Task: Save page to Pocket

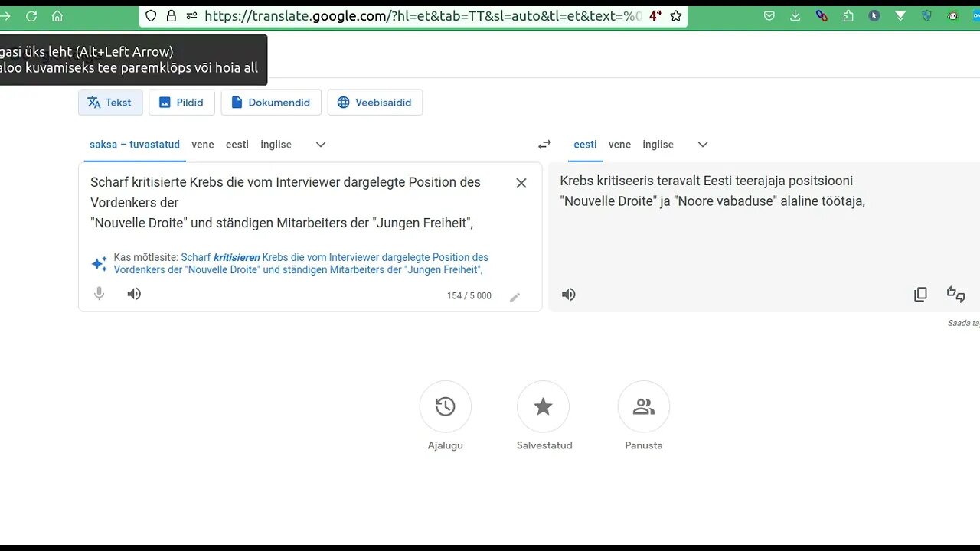Action: pyautogui.click(x=769, y=15)
